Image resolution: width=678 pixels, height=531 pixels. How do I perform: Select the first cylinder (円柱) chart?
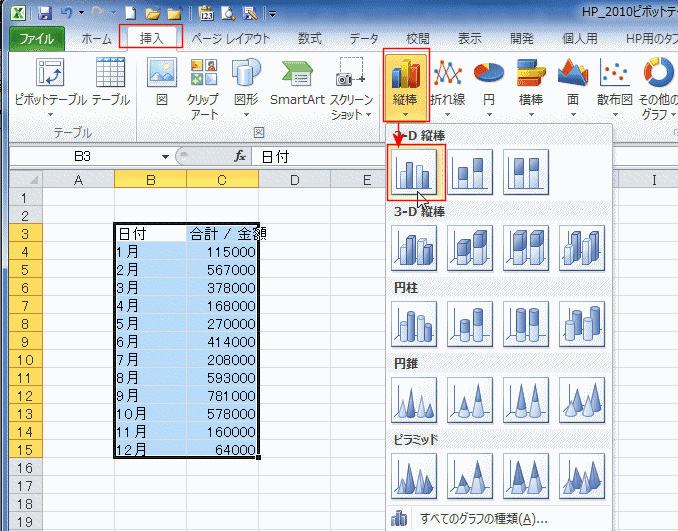415,324
